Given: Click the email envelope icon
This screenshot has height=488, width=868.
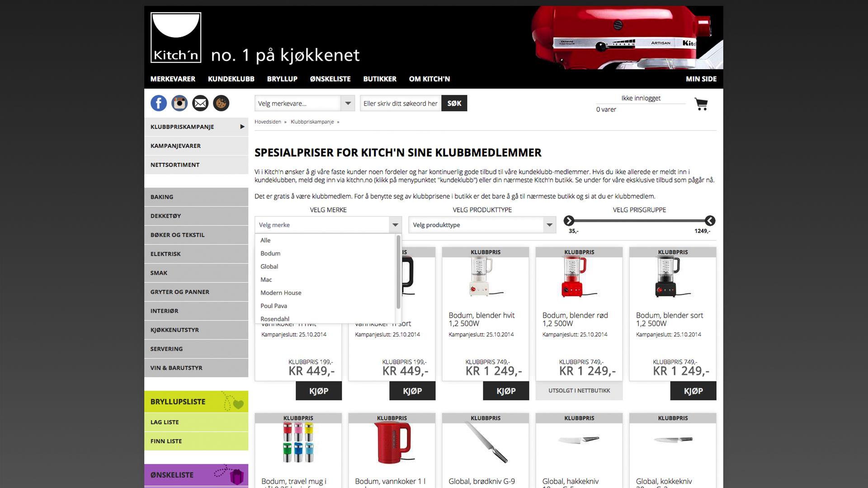Looking at the screenshot, I should tap(200, 103).
